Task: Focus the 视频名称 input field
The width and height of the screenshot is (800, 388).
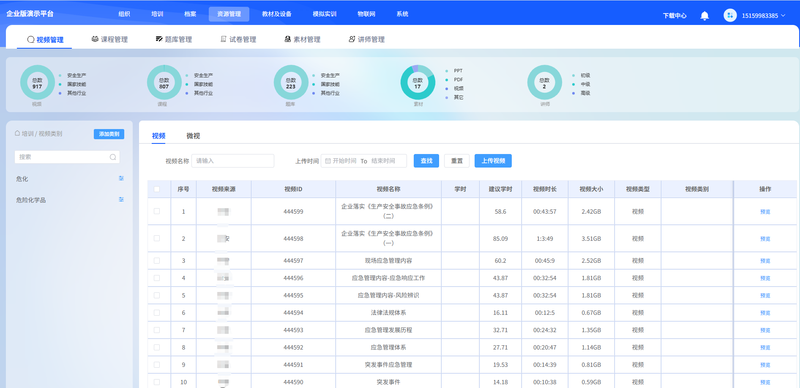Action: click(233, 161)
